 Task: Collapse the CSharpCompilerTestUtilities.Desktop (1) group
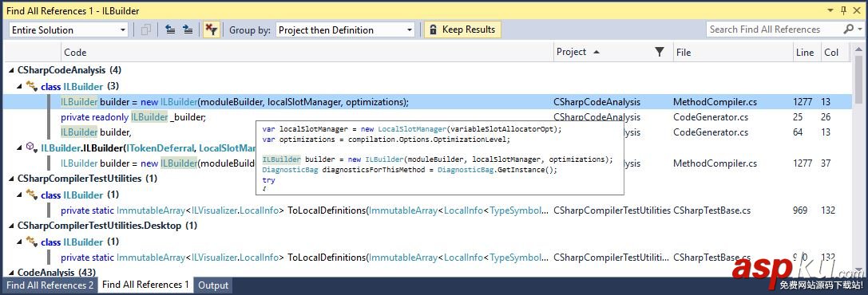coord(11,226)
